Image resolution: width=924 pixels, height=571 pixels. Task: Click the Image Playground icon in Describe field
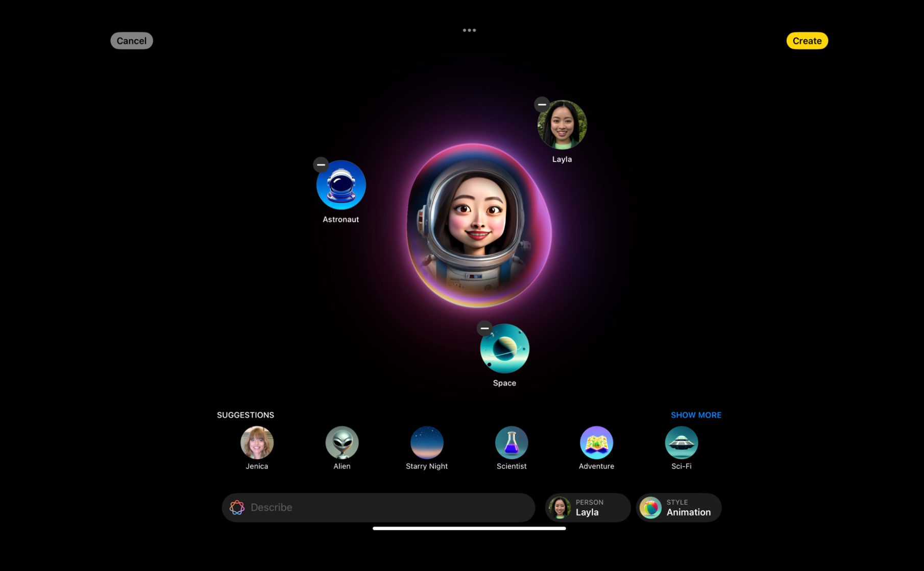(237, 507)
